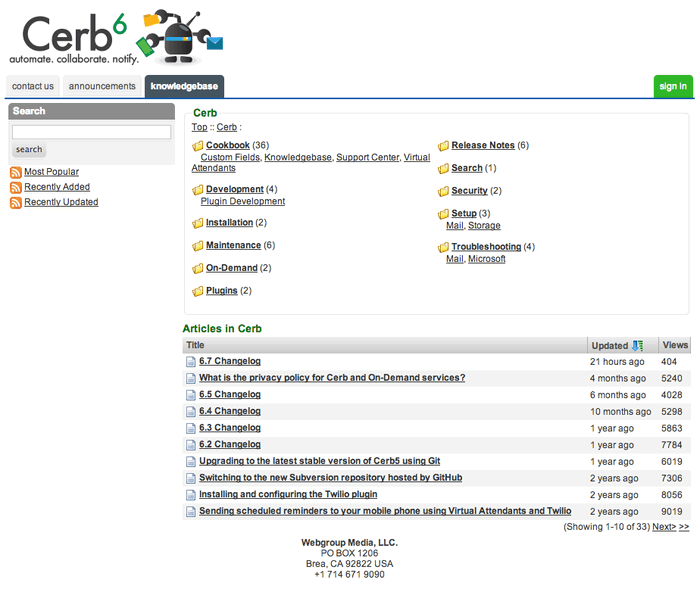Viewport: 700px width, 595px height.
Task: Select the knowledgebase tab
Action: pyautogui.click(x=184, y=86)
